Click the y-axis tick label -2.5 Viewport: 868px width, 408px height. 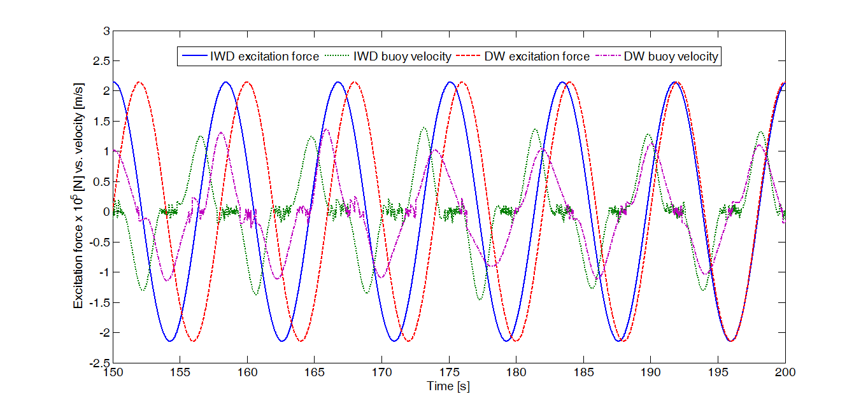point(99,363)
